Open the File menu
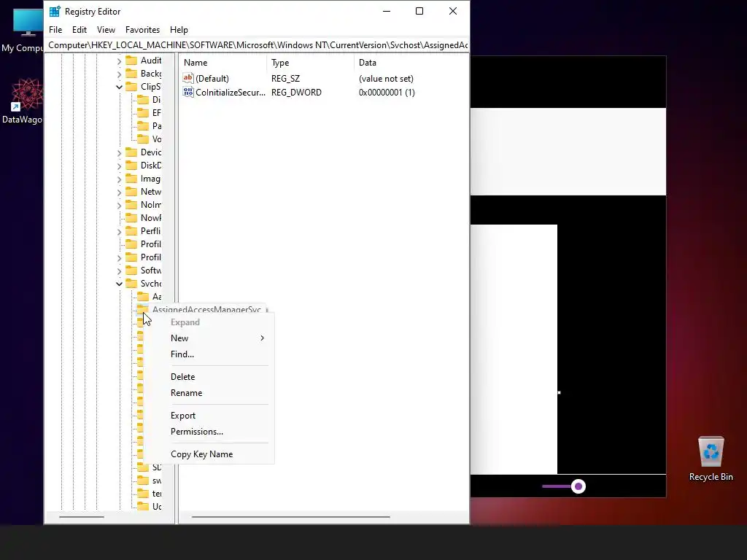Screen dimensions: 747x560 pyautogui.click(x=55, y=29)
